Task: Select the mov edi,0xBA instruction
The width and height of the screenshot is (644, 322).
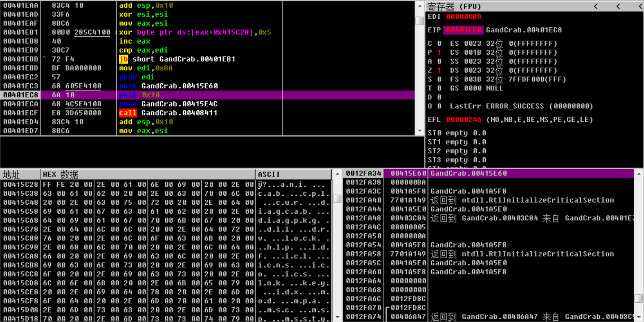Action: 207,68
